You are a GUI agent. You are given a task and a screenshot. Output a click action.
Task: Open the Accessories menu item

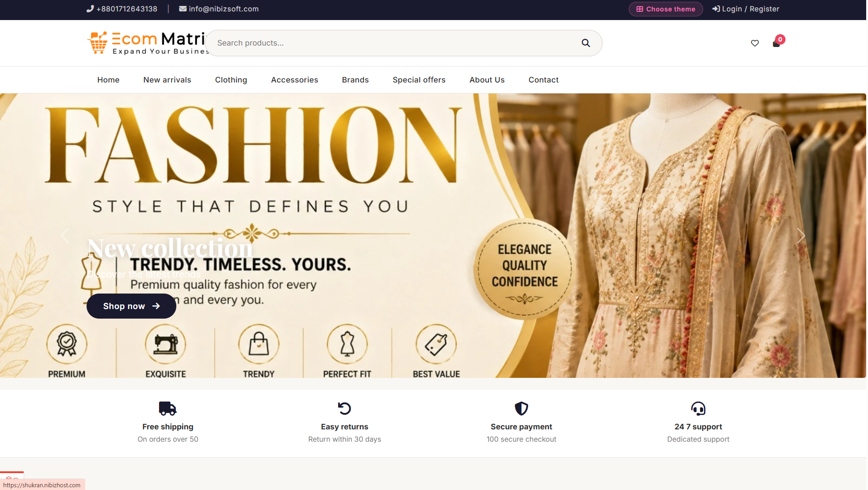tap(295, 80)
